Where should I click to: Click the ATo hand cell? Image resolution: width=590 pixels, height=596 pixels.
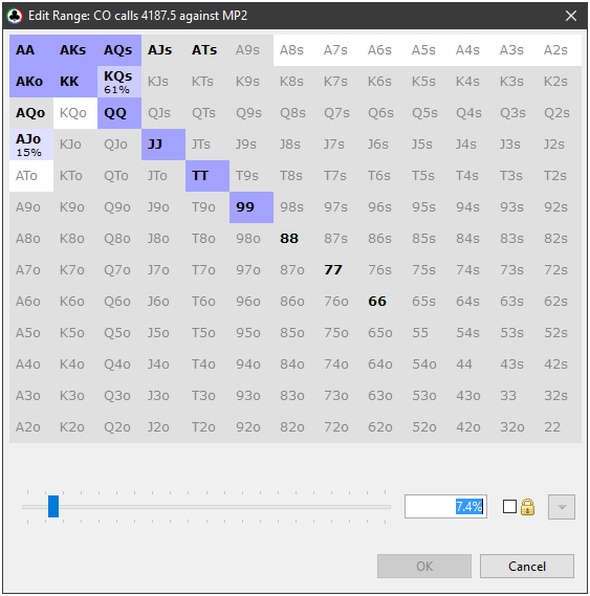32,176
